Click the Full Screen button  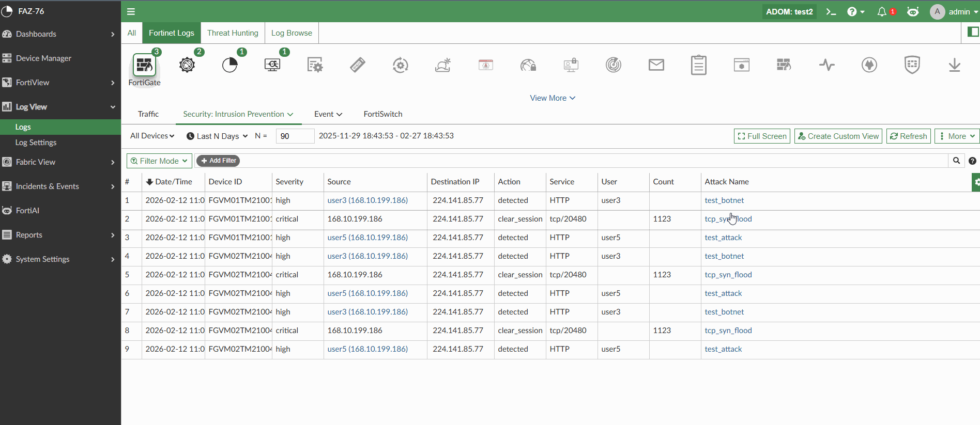[x=762, y=136]
